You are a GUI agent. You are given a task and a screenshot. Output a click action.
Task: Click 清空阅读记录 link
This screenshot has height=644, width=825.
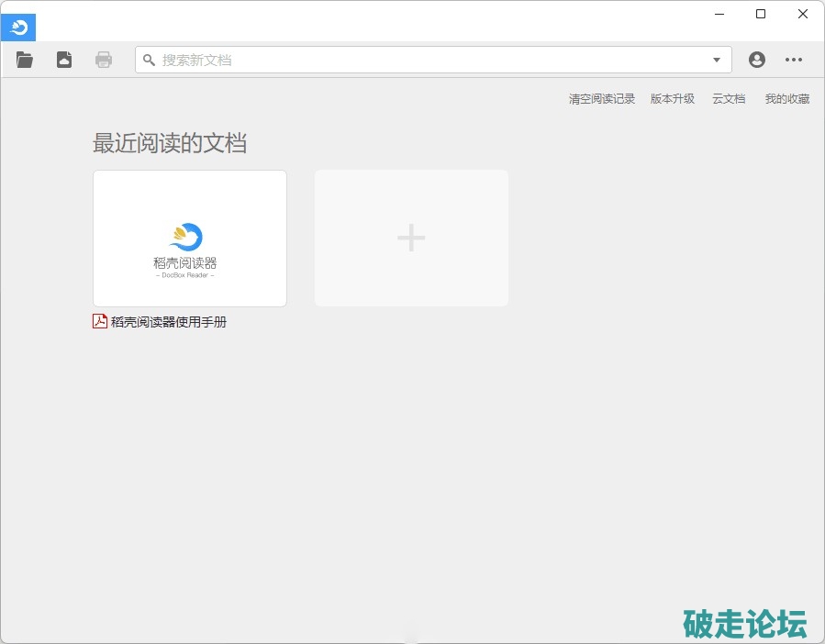602,98
